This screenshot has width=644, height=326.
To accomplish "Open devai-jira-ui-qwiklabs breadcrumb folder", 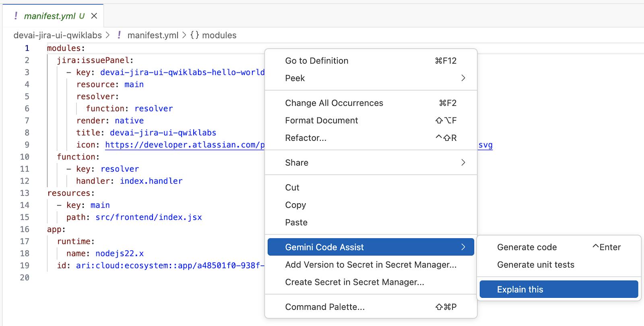I will coord(58,35).
